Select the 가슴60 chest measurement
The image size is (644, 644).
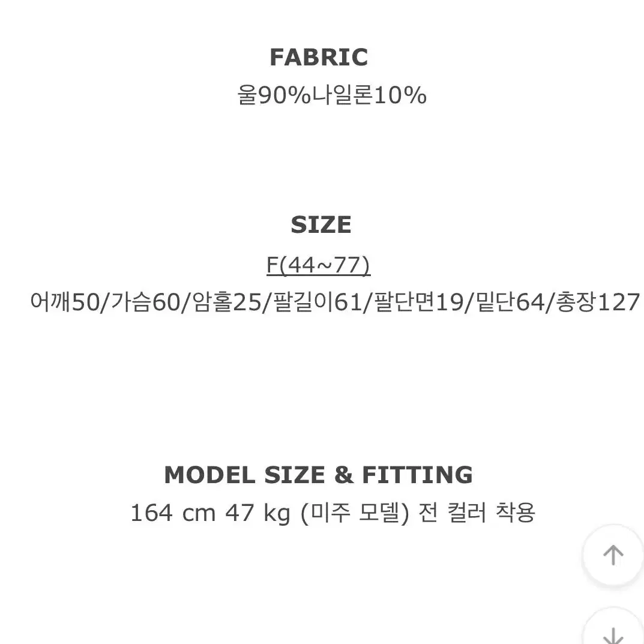[146, 302]
